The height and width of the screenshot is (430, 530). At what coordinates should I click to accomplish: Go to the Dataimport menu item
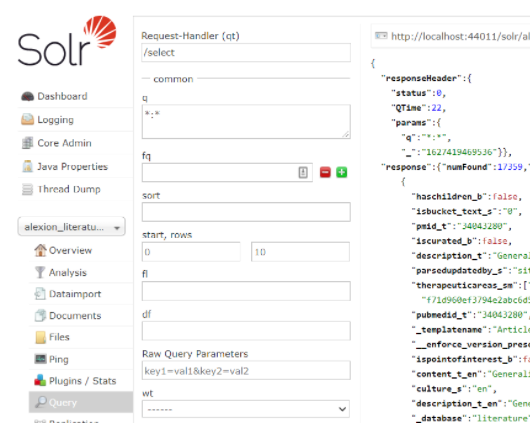75,294
